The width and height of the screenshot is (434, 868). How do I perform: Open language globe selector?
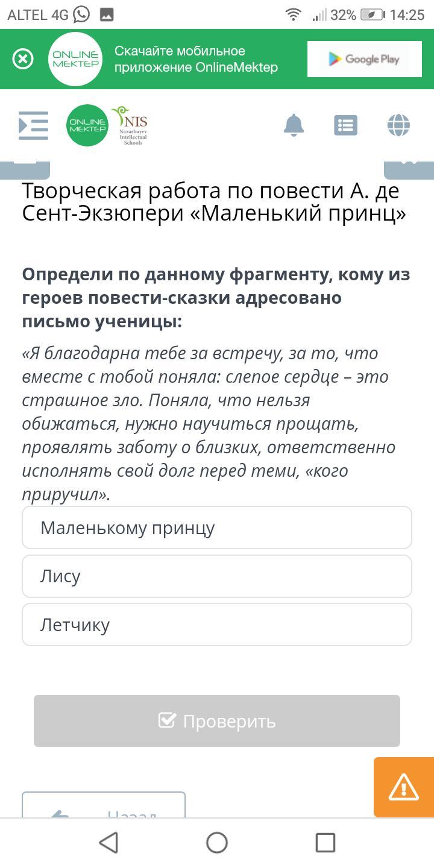click(x=398, y=125)
